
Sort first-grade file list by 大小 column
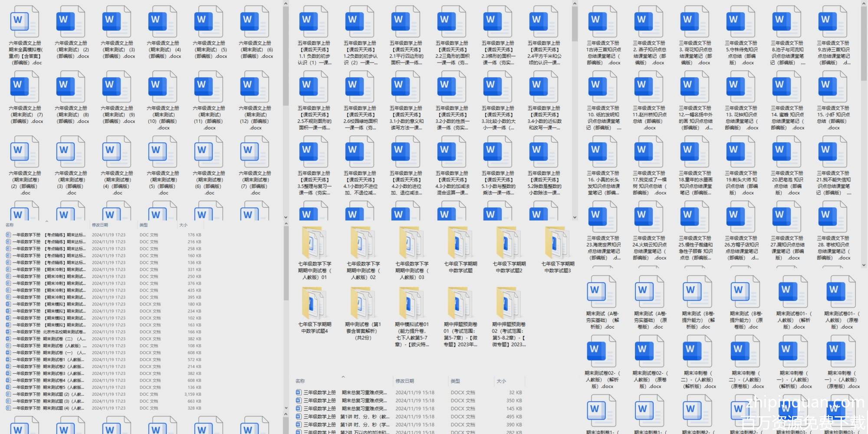(183, 225)
